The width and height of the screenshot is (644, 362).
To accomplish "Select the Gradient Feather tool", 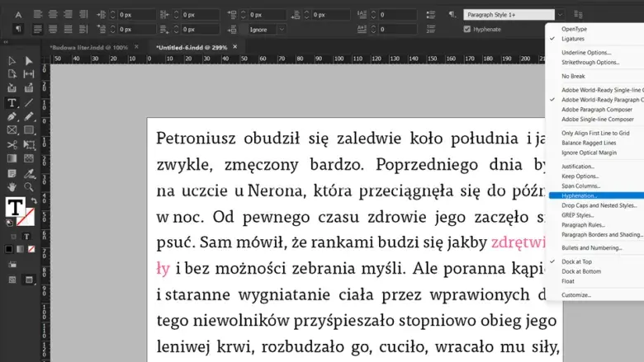I will [29, 158].
